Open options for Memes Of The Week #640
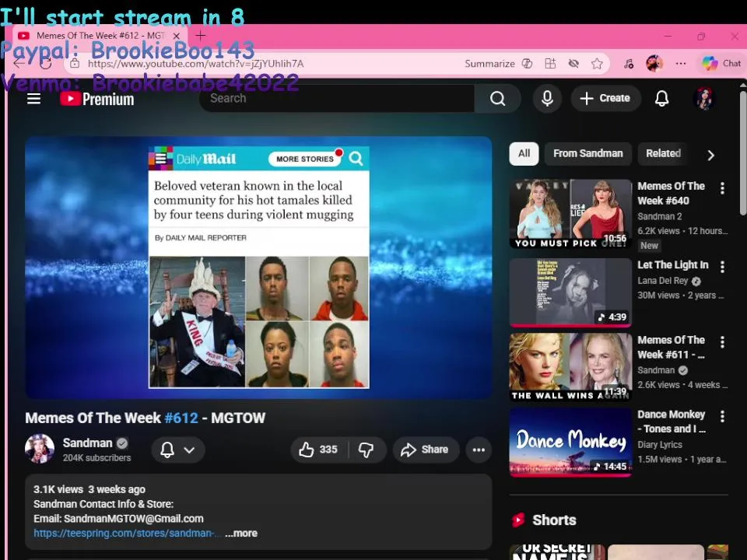The width and height of the screenshot is (747, 560). pos(722,188)
